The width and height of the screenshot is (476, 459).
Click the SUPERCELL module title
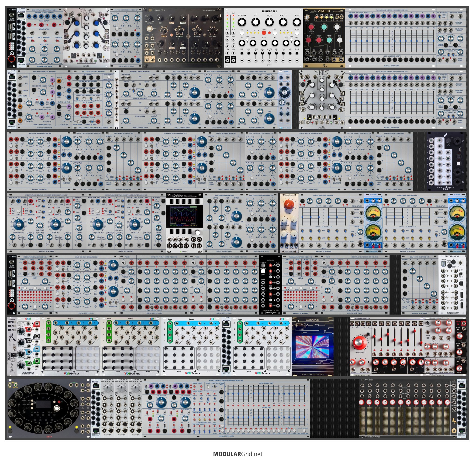[269, 11]
